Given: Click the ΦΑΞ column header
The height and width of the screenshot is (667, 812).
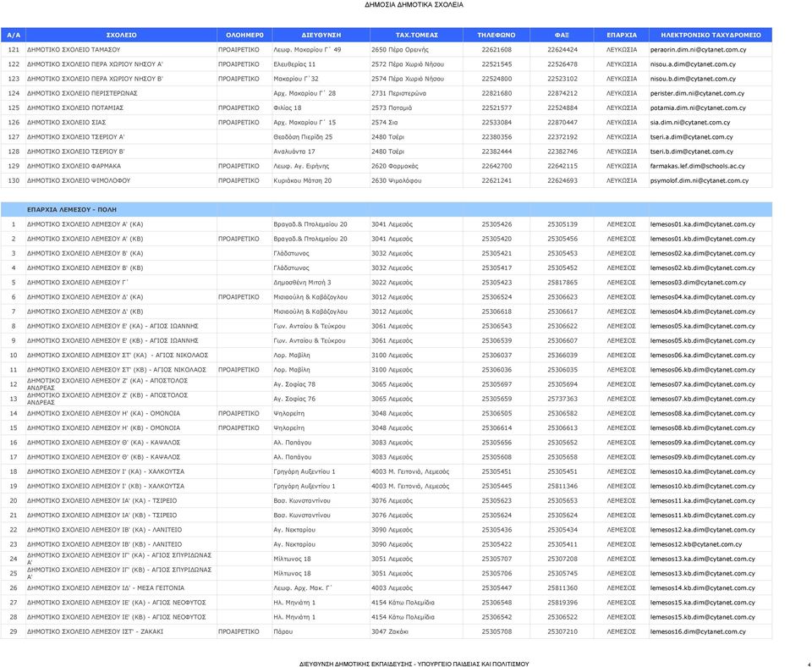Looking at the screenshot, I should pos(562,36).
